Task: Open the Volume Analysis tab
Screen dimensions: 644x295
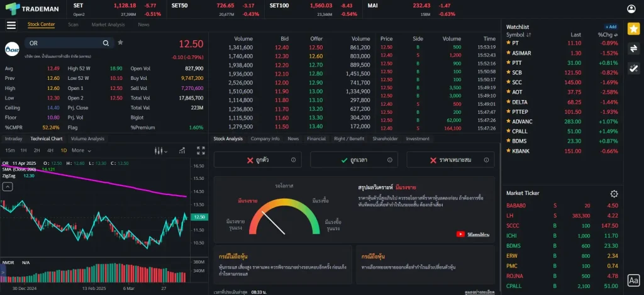Action: point(87,139)
